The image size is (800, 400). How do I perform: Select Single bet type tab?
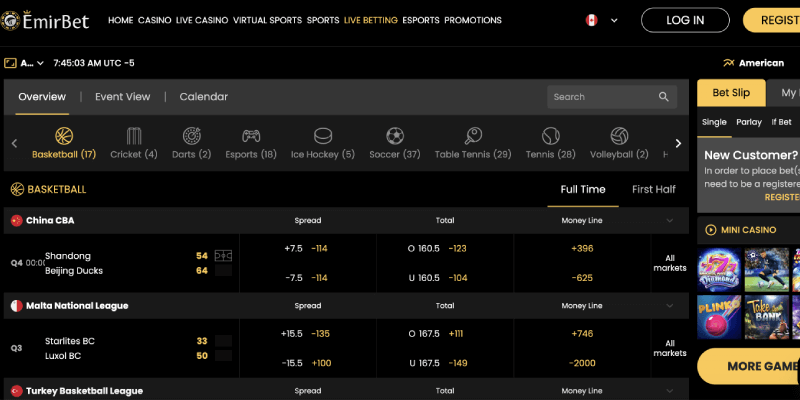pyautogui.click(x=714, y=122)
